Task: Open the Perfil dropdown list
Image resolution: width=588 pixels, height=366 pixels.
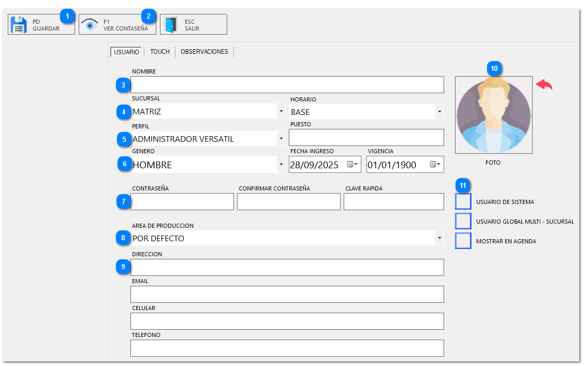Action: point(281,139)
